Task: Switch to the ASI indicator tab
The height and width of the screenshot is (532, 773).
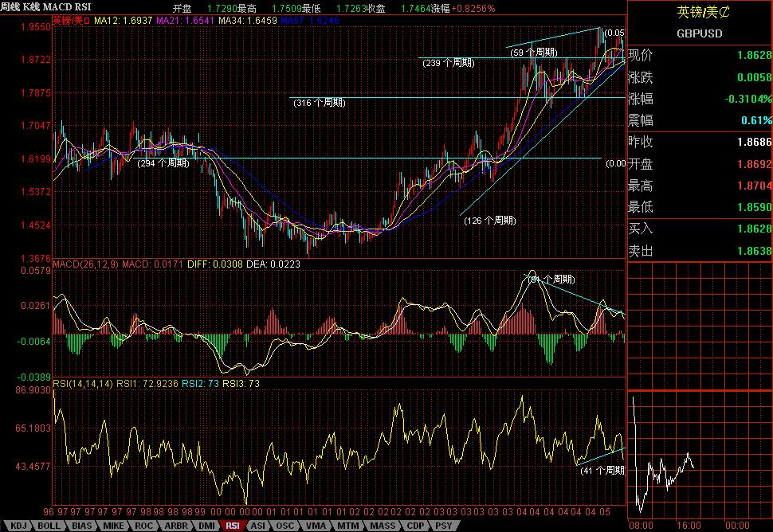Action: [258, 526]
